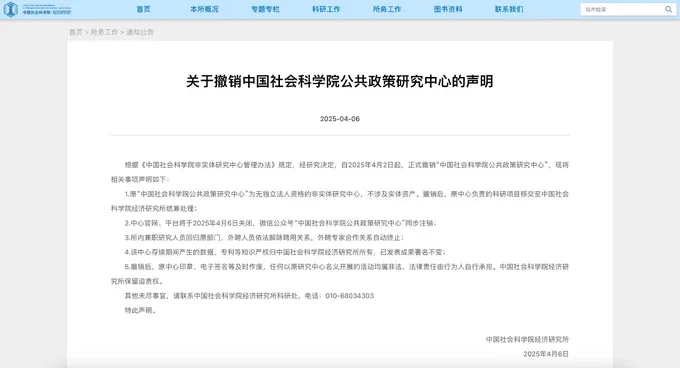Click the article title about 撤销公共政策研究中心

[x=340, y=81]
